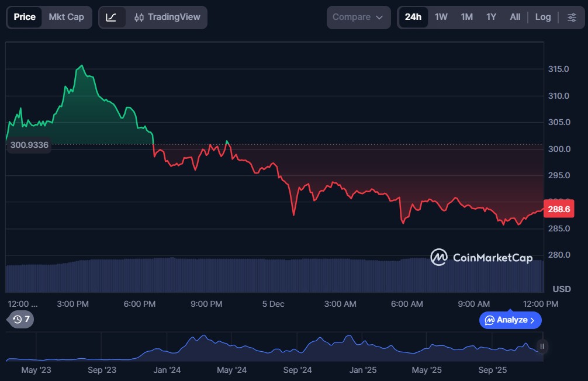Expand the Compare dropdown

coord(358,18)
